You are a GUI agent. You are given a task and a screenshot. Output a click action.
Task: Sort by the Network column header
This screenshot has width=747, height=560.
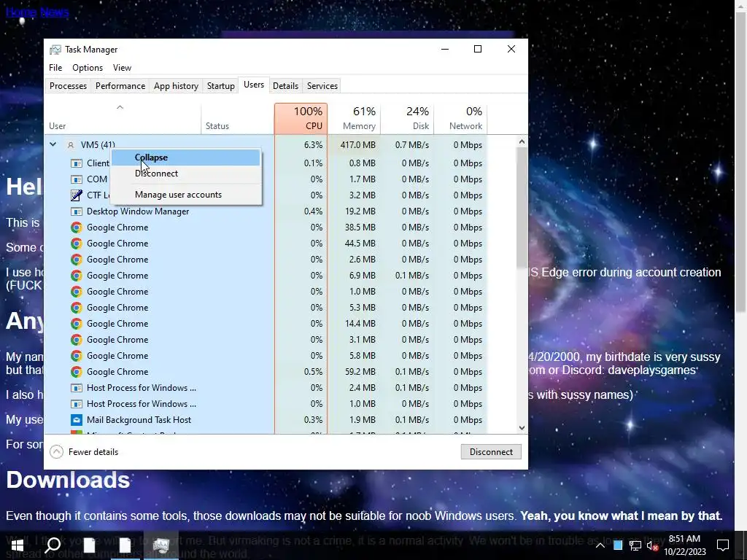point(461,119)
